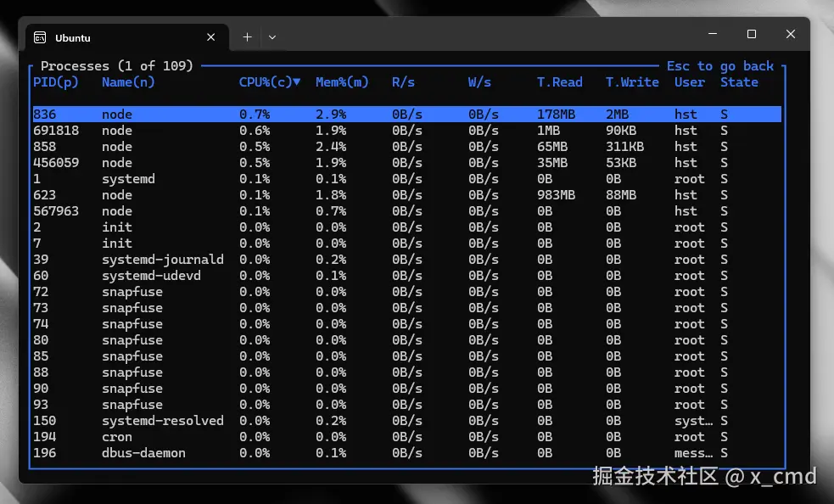Select snapfuse process PID 80

tap(407, 340)
